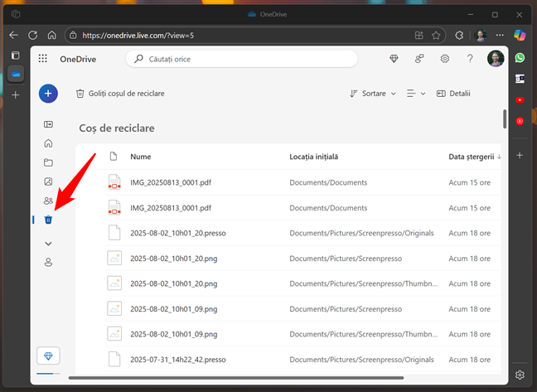
Task: Open Home in the OneDrive sidebar
Action: click(x=48, y=143)
